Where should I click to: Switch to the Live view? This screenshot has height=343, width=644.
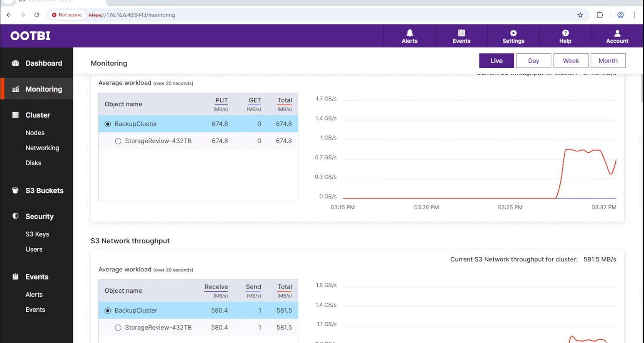[496, 61]
